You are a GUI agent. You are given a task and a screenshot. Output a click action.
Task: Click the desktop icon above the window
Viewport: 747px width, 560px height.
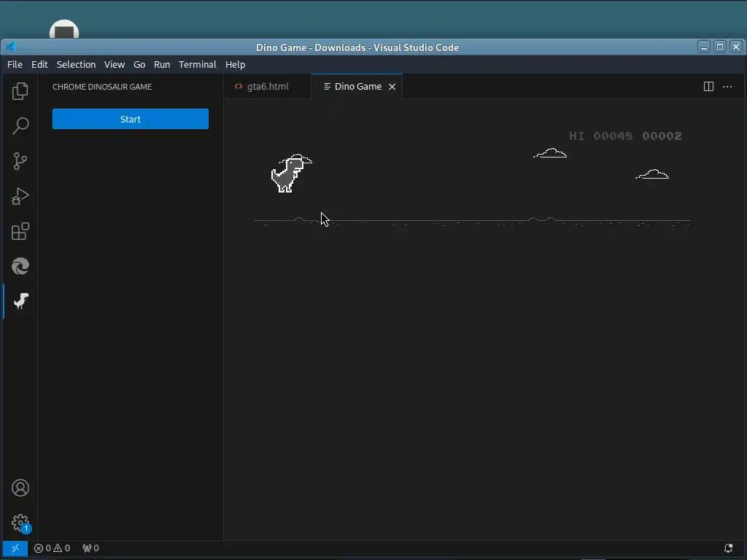(x=64, y=29)
